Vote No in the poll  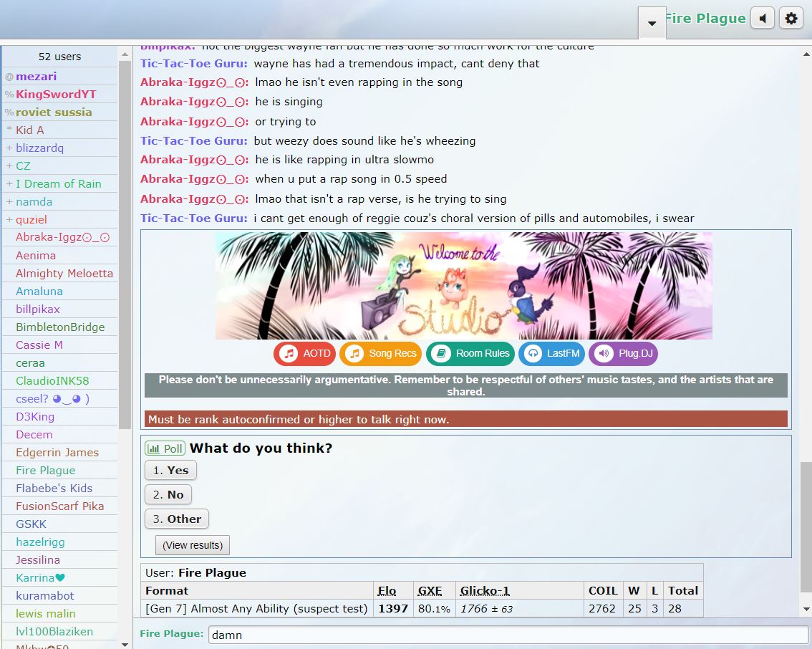[x=168, y=495]
